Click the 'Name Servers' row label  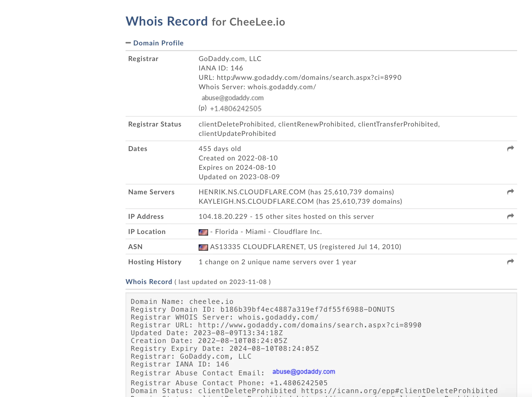pyautogui.click(x=151, y=192)
